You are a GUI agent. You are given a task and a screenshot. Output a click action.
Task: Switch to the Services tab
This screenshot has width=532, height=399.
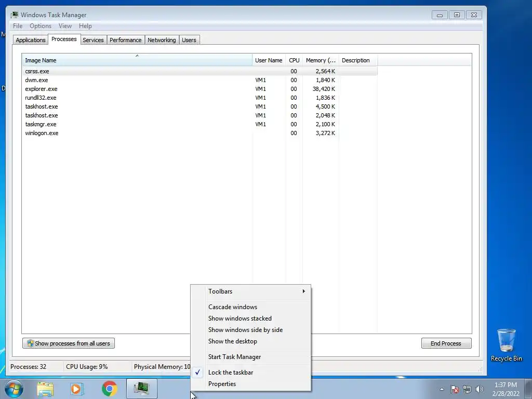(x=94, y=40)
